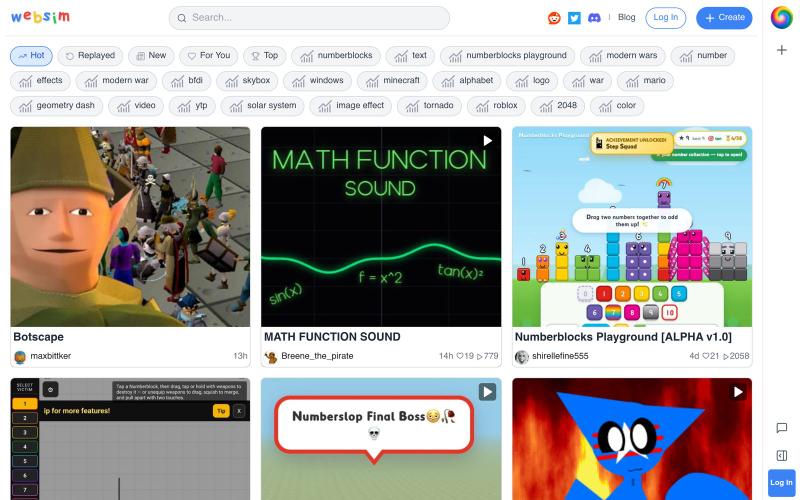Click the username Breene_the_pirate
This screenshot has height=500, width=800.
click(317, 356)
